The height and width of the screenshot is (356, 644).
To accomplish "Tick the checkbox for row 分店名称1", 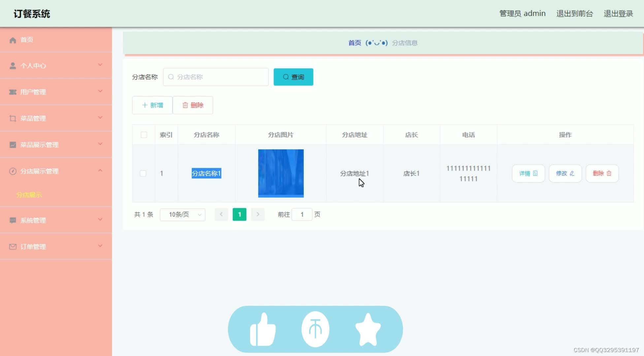I will [x=143, y=173].
